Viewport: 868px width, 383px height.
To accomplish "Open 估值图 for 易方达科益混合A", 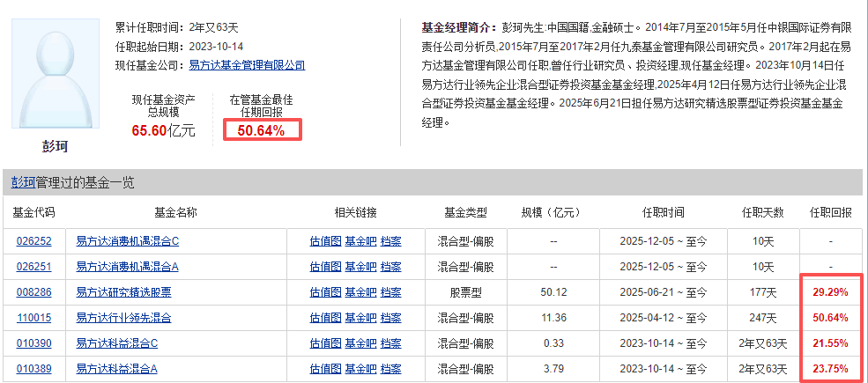I will pyautogui.click(x=325, y=369).
